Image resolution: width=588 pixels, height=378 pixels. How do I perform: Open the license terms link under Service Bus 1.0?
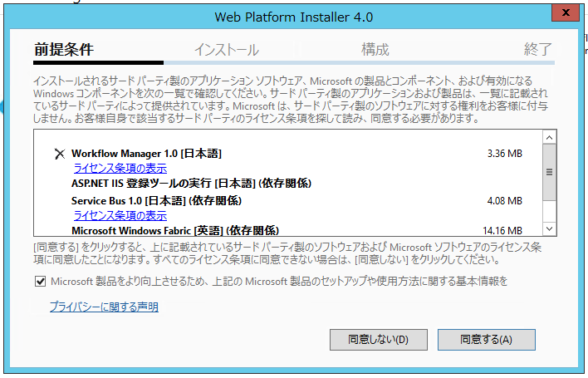tap(120, 216)
